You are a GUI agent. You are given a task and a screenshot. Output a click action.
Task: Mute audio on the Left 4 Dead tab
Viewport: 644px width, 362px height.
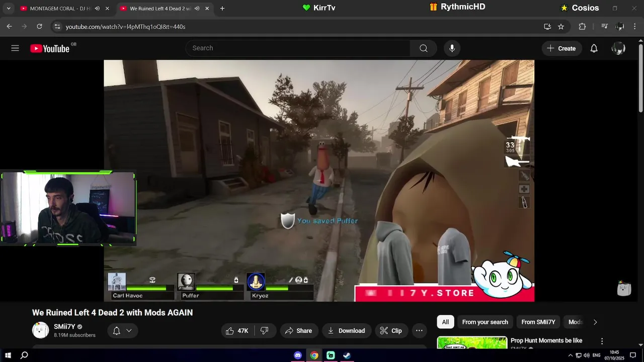[x=197, y=9]
